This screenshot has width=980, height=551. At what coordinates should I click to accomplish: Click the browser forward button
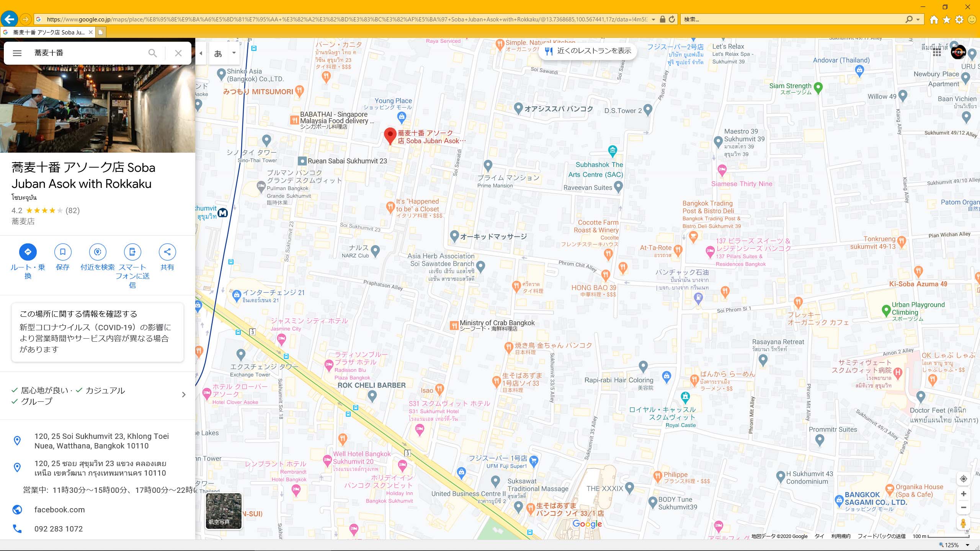coord(25,19)
